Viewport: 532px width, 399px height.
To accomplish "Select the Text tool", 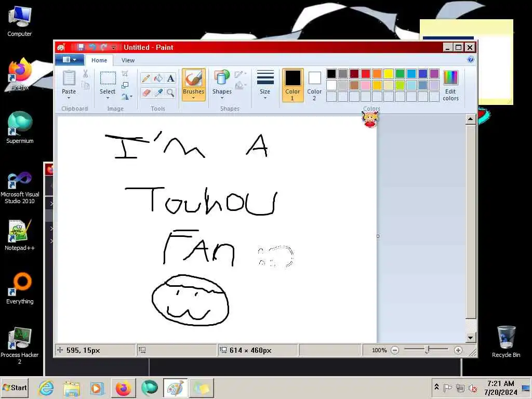I will [x=170, y=78].
